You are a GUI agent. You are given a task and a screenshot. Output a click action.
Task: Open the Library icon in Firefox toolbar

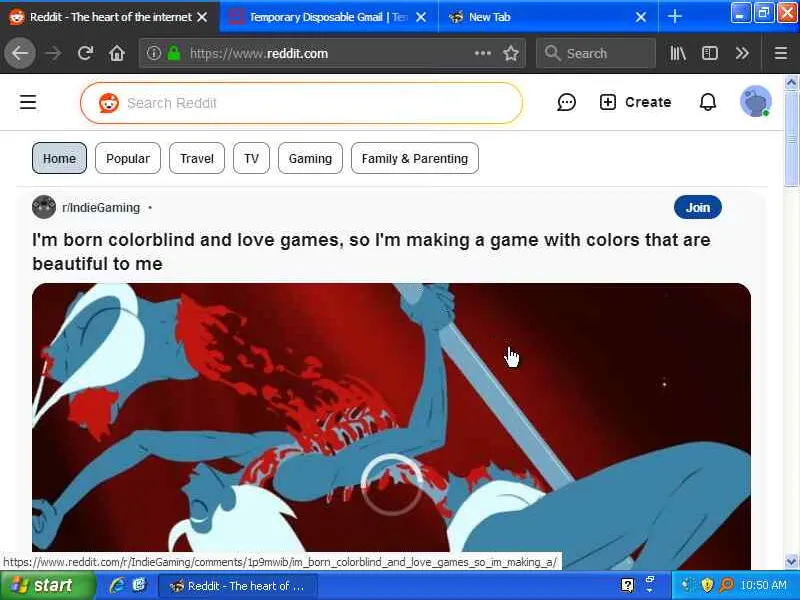point(678,53)
